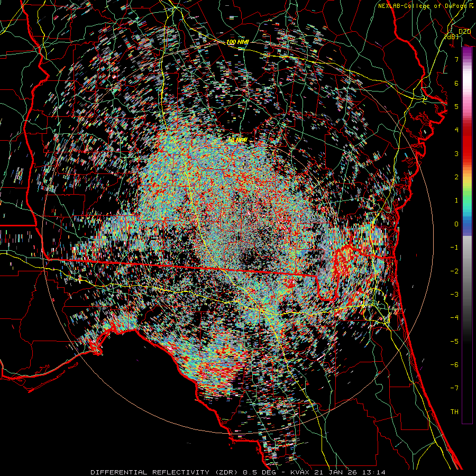
Task: Click the TH label on the scale
Action: (x=454, y=412)
